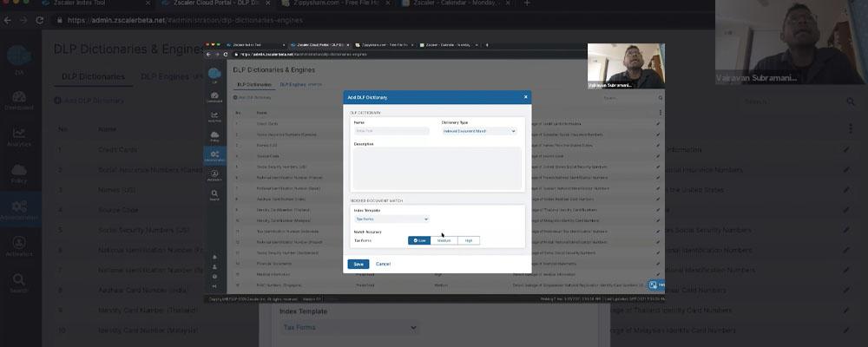Open Policy in front window sidebar
Image resolution: width=868 pixels, height=347 pixels.
(214, 137)
